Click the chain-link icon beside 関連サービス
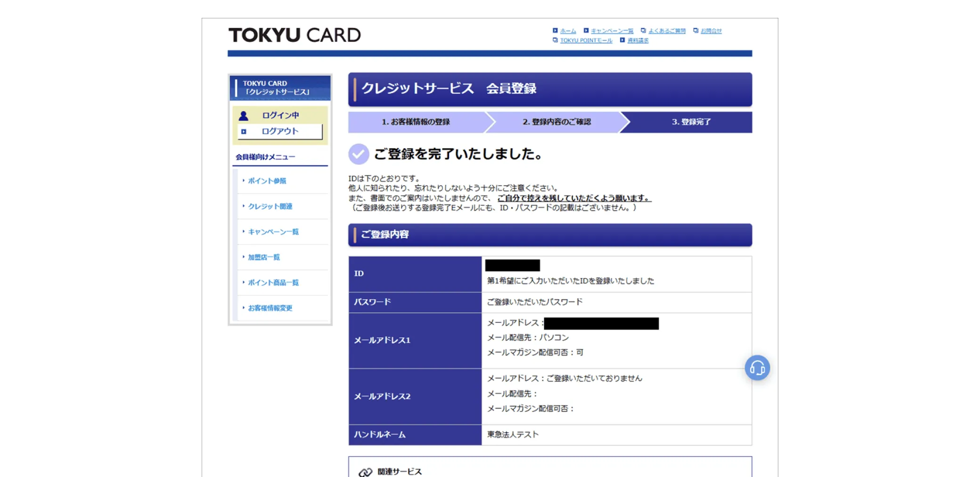Screen dimensions: 980x477 [365, 471]
